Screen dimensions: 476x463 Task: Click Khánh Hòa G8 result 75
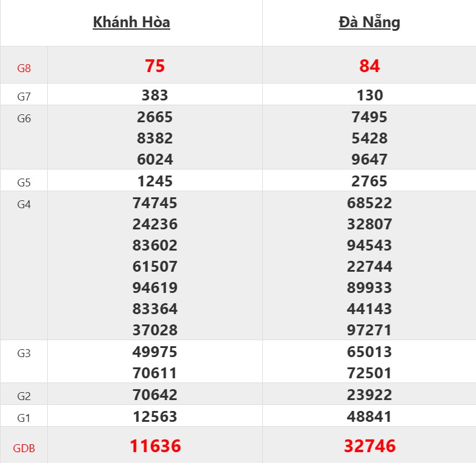pyautogui.click(x=155, y=66)
